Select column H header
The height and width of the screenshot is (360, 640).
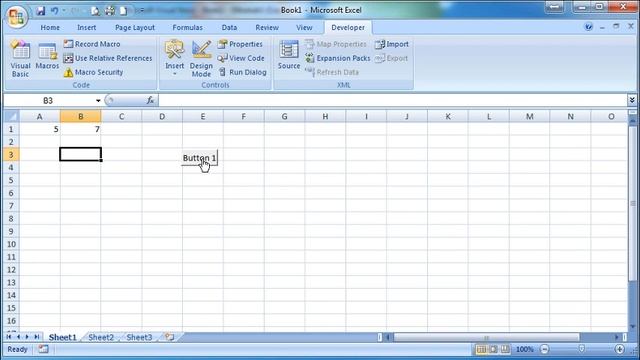[x=325, y=116]
